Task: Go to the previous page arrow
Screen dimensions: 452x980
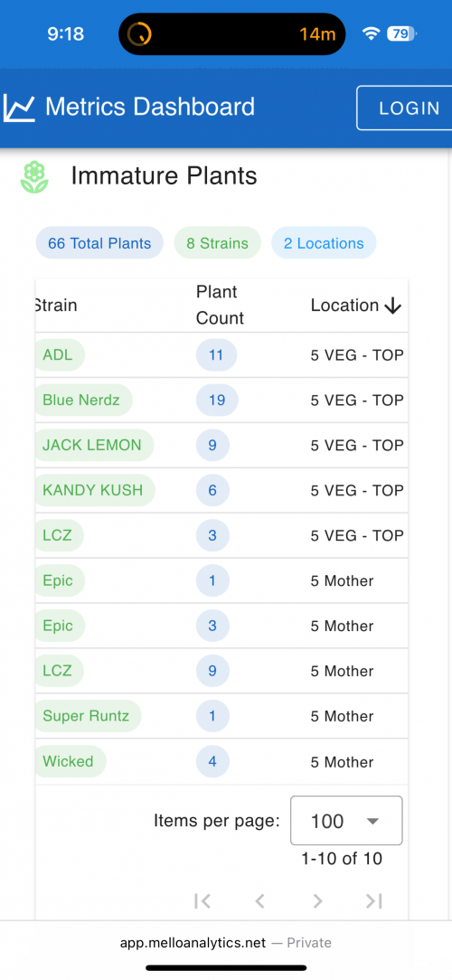Action: [x=260, y=900]
